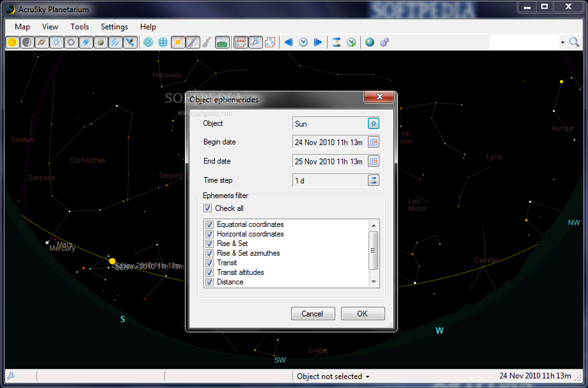Click the End date field
The image size is (588, 388).
(x=330, y=162)
